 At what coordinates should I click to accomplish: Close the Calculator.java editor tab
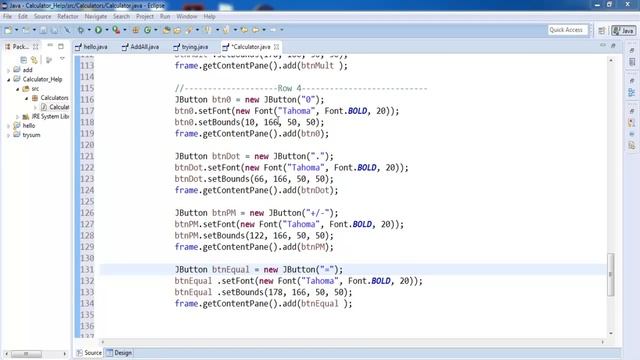[x=277, y=47]
